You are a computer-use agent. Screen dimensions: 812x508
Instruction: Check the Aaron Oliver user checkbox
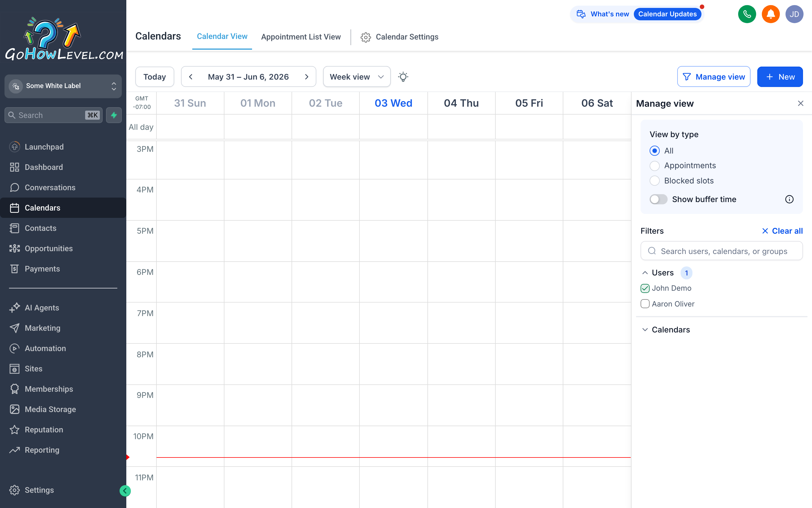645,304
